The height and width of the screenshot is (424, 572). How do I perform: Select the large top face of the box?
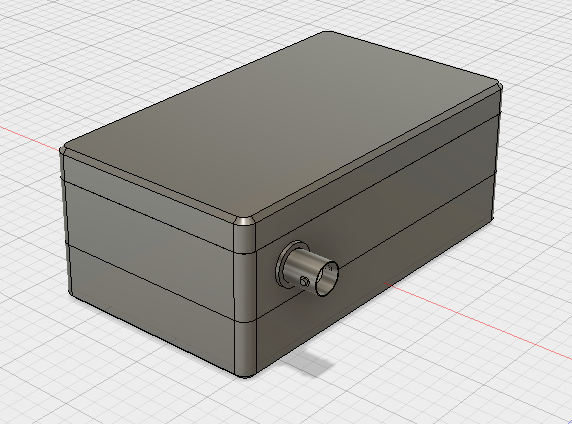pyautogui.click(x=283, y=126)
